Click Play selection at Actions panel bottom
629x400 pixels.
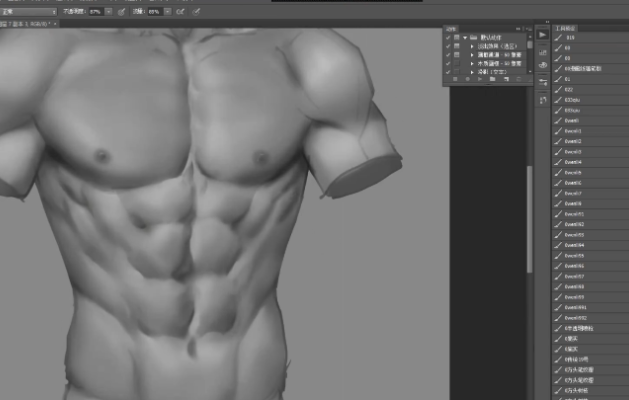pos(479,79)
